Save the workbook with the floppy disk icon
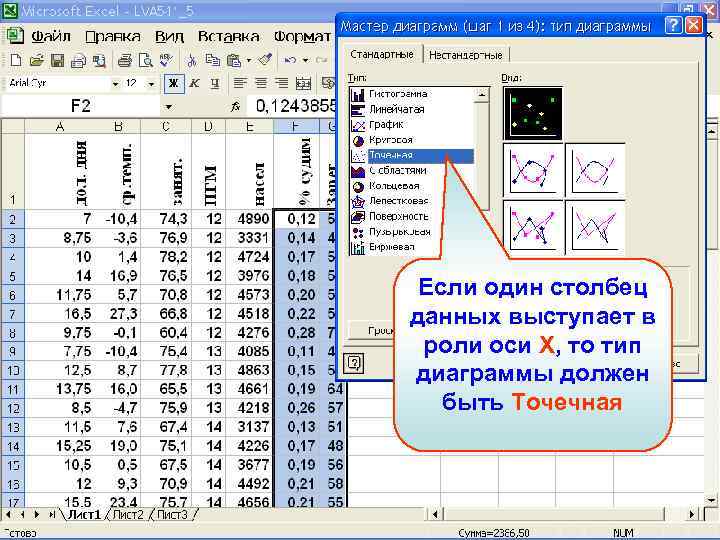 point(57,60)
